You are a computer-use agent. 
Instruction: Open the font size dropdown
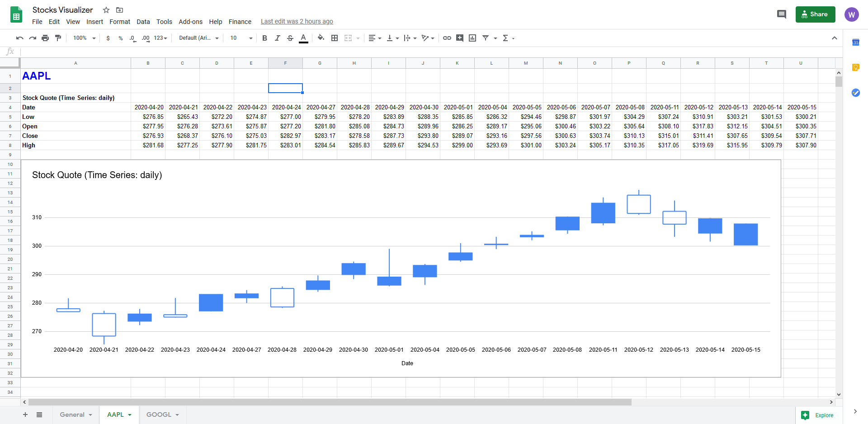pyautogui.click(x=241, y=38)
